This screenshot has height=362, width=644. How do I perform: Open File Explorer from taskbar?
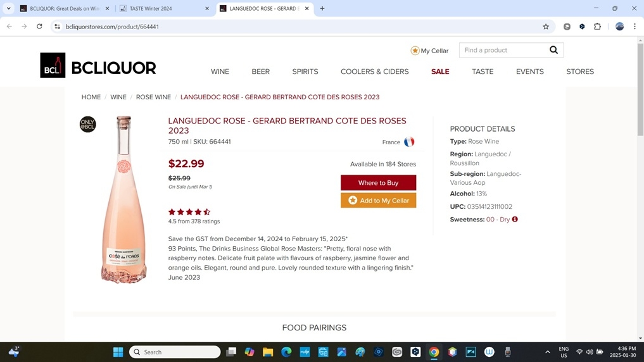tap(268, 352)
